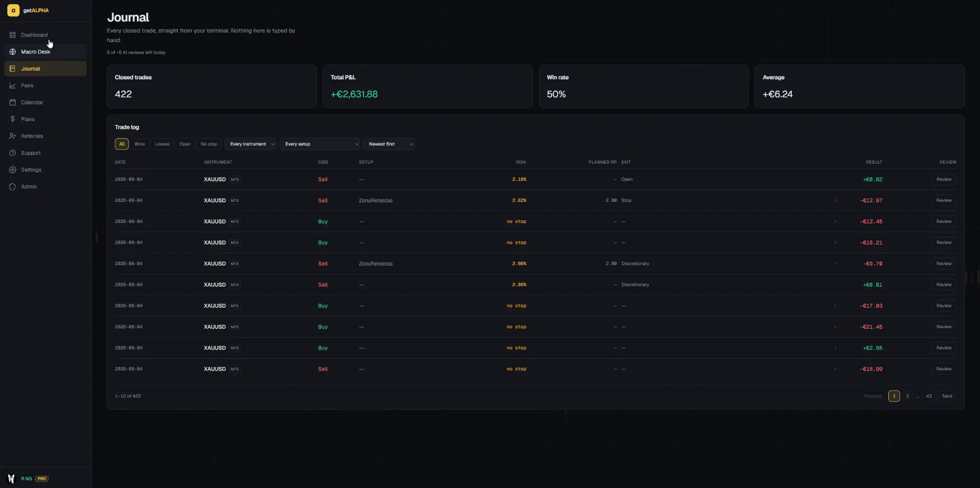The image size is (980, 488).
Task: Click the Journal notebook icon
Action: coord(13,69)
